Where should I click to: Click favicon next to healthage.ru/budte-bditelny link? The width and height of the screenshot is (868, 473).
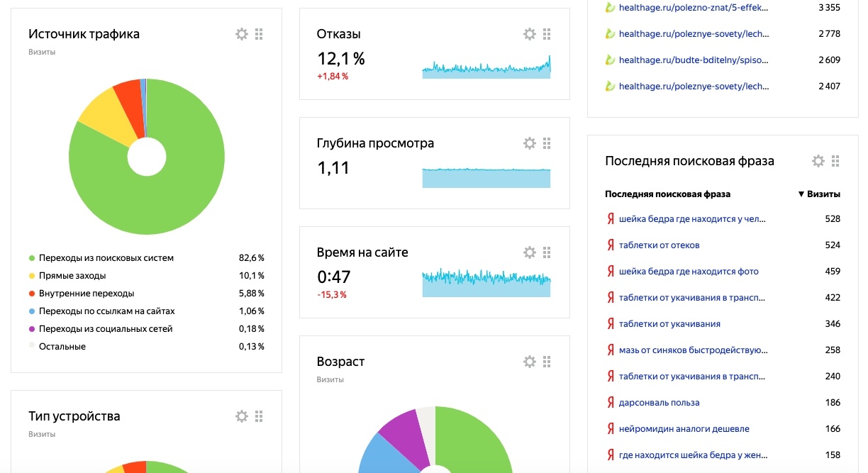point(609,60)
